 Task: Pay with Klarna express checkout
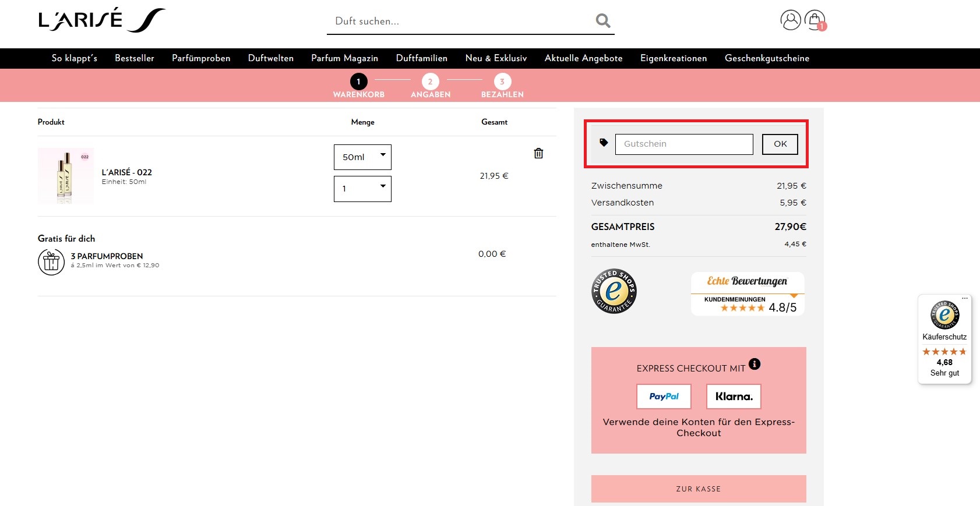coord(734,397)
